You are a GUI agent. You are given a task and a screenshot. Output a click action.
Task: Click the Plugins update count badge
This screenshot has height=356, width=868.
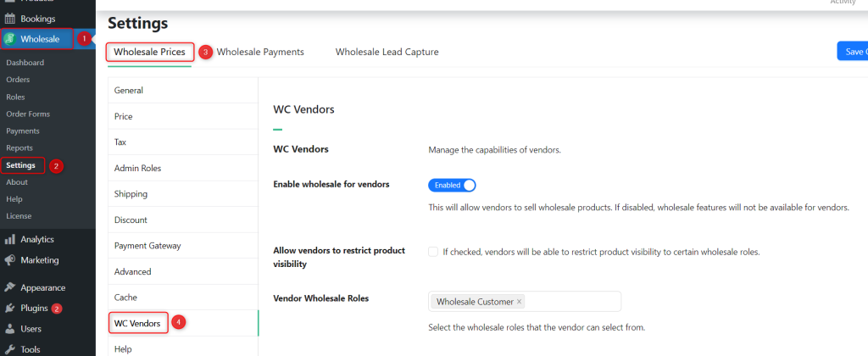pos(57,309)
